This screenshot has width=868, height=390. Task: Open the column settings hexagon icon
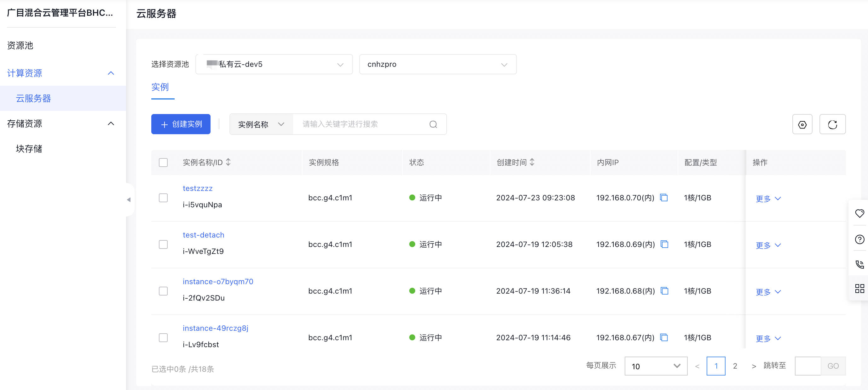(x=802, y=124)
